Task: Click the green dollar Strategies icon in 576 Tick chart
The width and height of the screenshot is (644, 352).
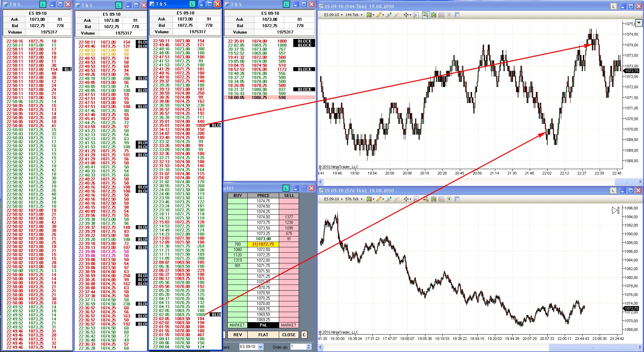Action: pyautogui.click(x=449, y=199)
